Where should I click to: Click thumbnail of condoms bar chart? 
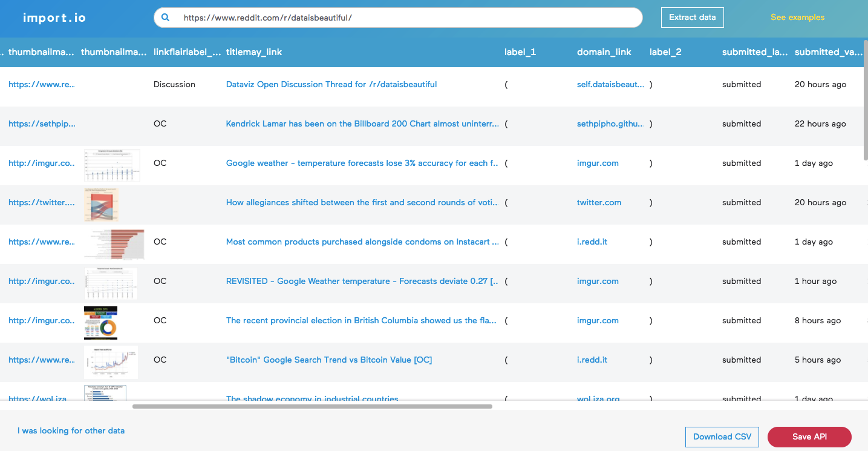114,244
